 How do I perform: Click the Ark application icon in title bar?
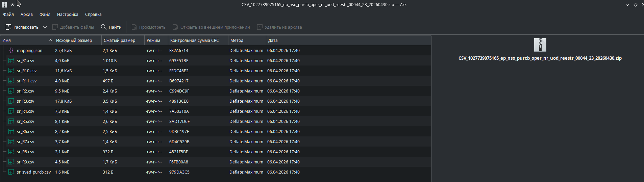click(4, 5)
